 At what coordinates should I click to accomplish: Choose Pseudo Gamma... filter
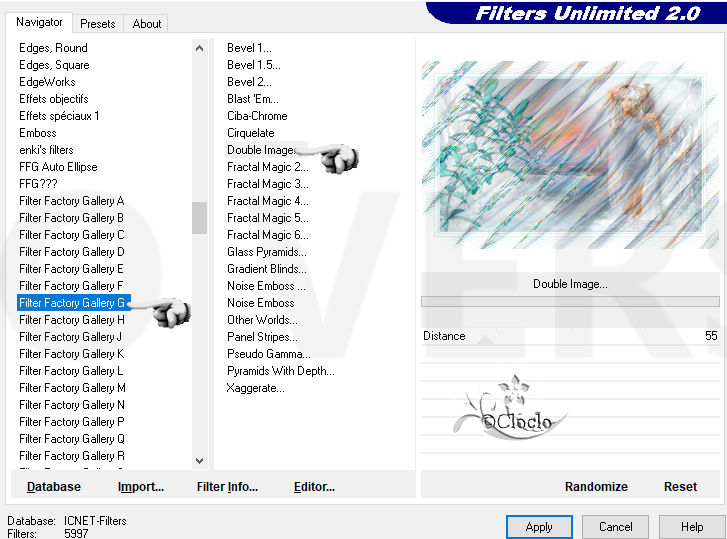pos(268,354)
